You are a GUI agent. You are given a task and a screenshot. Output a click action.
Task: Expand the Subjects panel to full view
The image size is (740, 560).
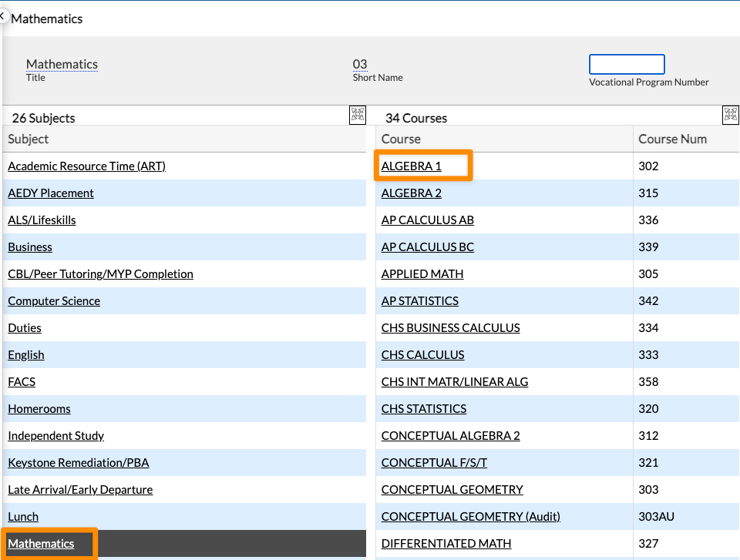coord(358,116)
